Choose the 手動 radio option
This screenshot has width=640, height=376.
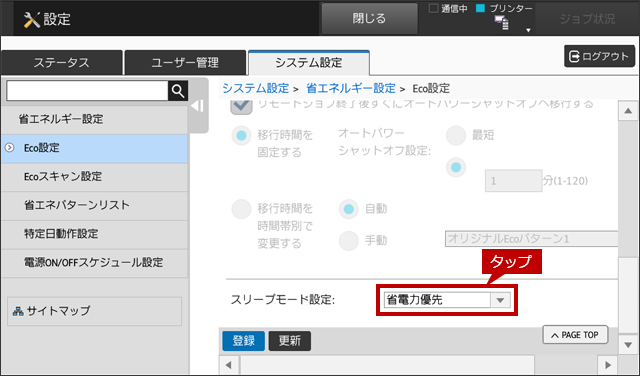349,241
